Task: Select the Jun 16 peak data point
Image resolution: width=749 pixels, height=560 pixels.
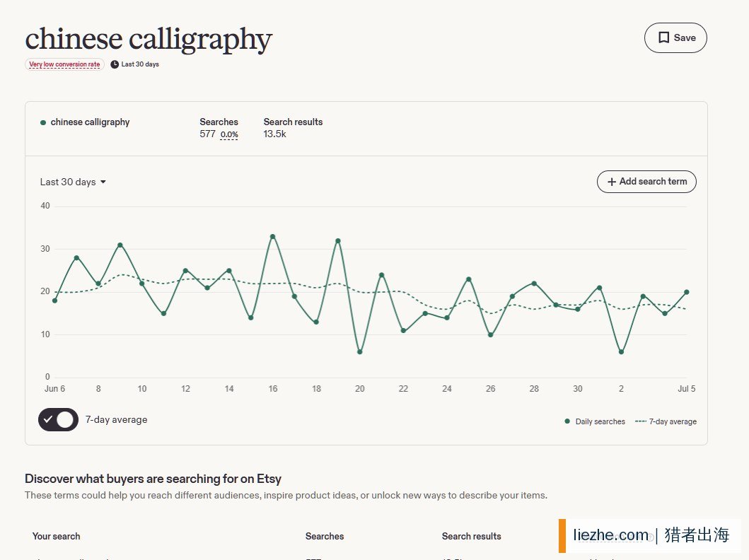Action: point(273,236)
